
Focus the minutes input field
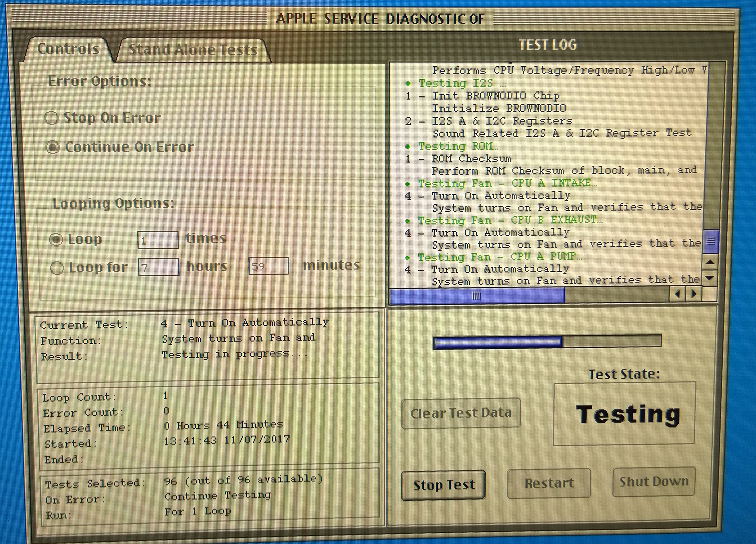(x=268, y=266)
